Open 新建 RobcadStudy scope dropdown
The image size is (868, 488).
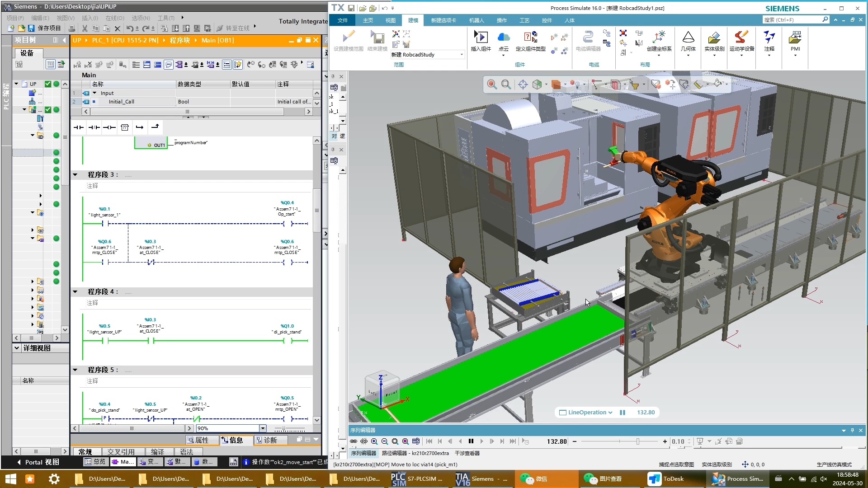pyautogui.click(x=462, y=55)
